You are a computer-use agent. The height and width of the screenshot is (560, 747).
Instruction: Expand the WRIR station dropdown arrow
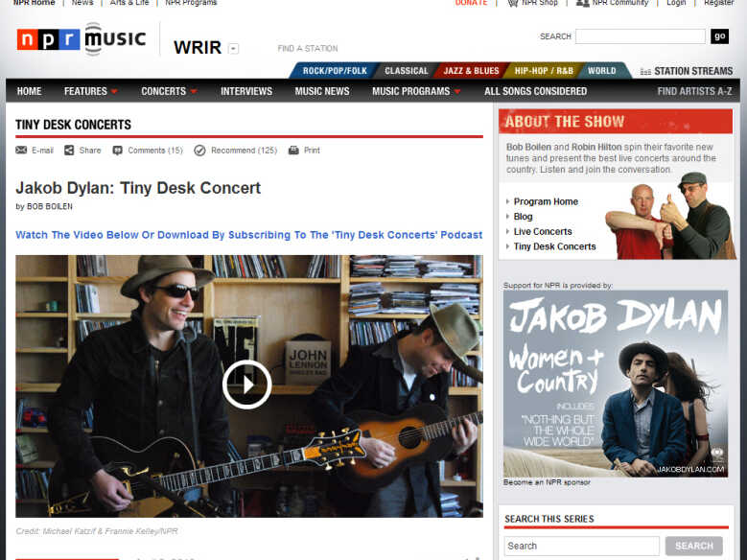tap(233, 49)
